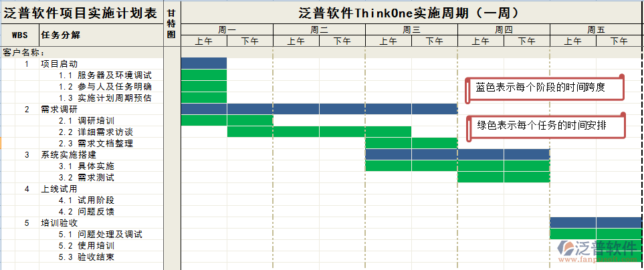Image resolution: width=644 pixels, height=270 pixels.
Task: Select 下午 under 周一
Action: tap(249, 41)
